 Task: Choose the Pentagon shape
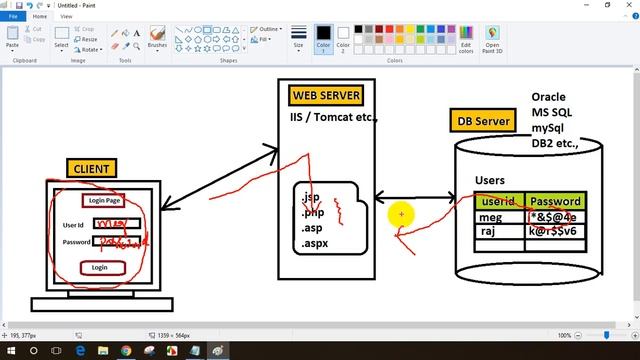(198, 40)
